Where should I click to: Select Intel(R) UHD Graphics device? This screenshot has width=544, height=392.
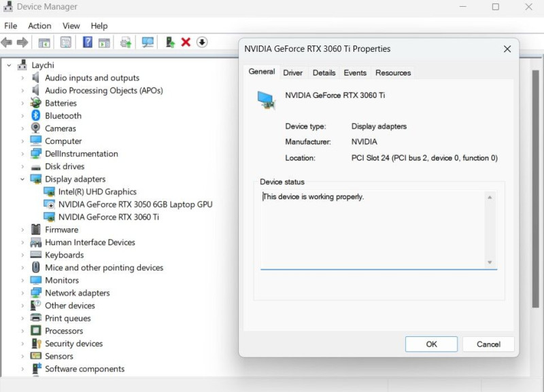tap(97, 192)
